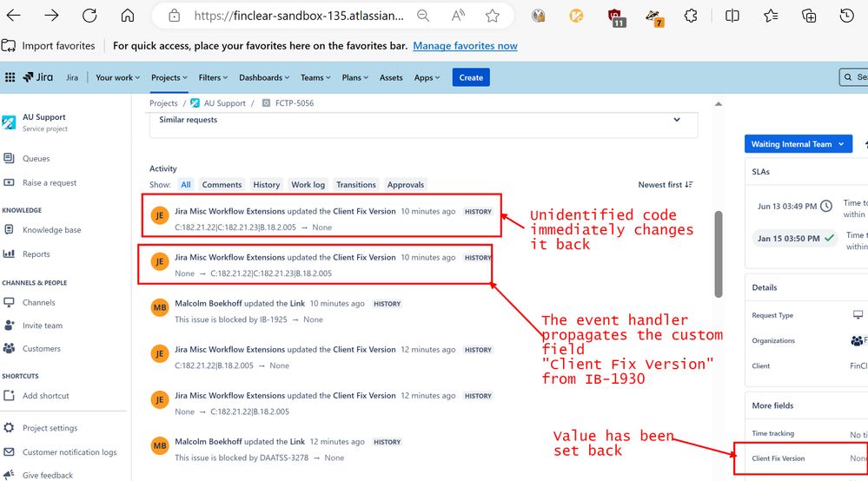868x481 pixels.
Task: Open the browser home page icon
Action: click(128, 16)
